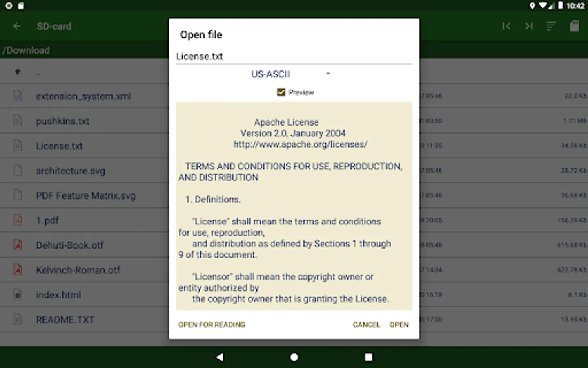Click the pushkins.txt file icon
Viewport: 588px width, 368px height.
[x=18, y=121]
